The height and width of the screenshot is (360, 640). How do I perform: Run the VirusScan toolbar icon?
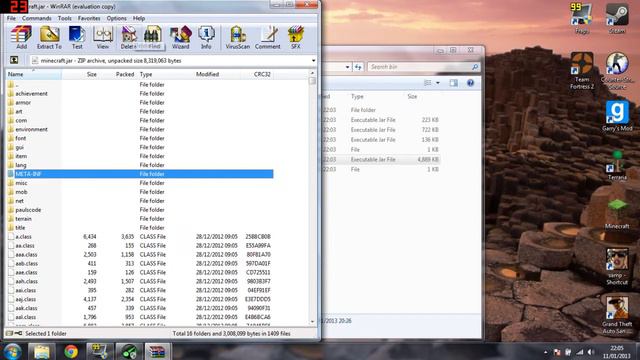238,38
